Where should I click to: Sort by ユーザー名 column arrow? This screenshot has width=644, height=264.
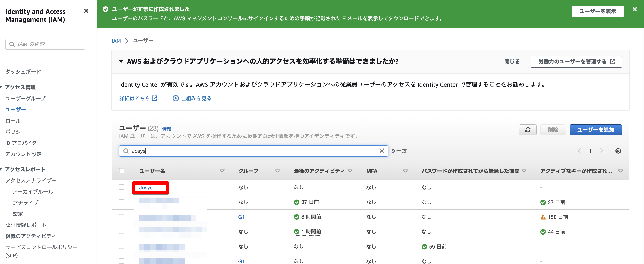click(222, 171)
